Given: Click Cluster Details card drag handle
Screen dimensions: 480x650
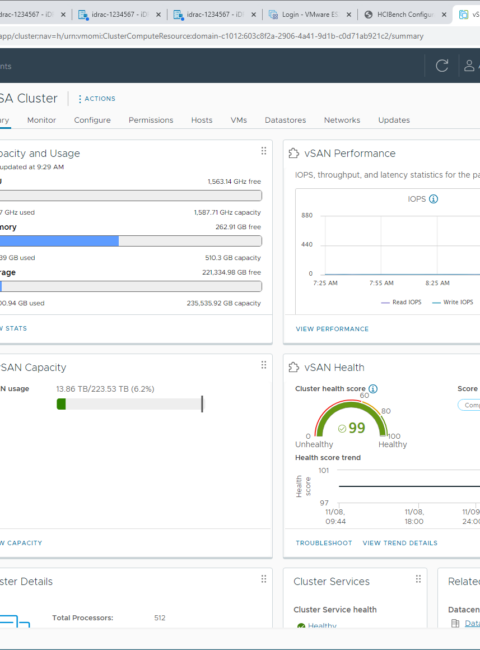Looking at the screenshot, I should click(264, 579).
